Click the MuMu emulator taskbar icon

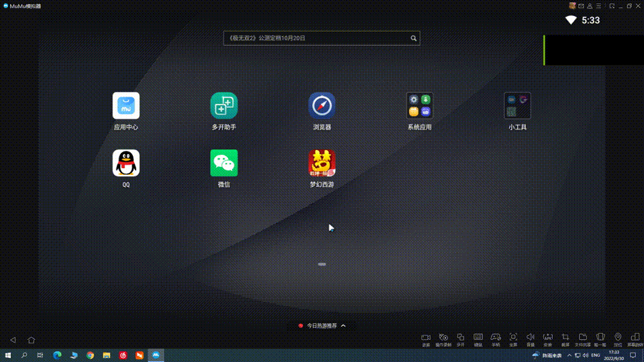tap(156, 355)
